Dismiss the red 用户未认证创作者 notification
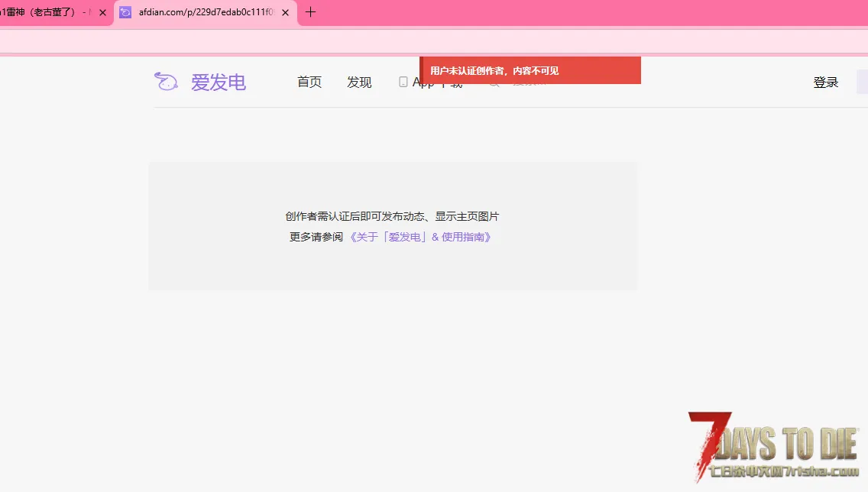The image size is (868, 492). click(x=530, y=70)
